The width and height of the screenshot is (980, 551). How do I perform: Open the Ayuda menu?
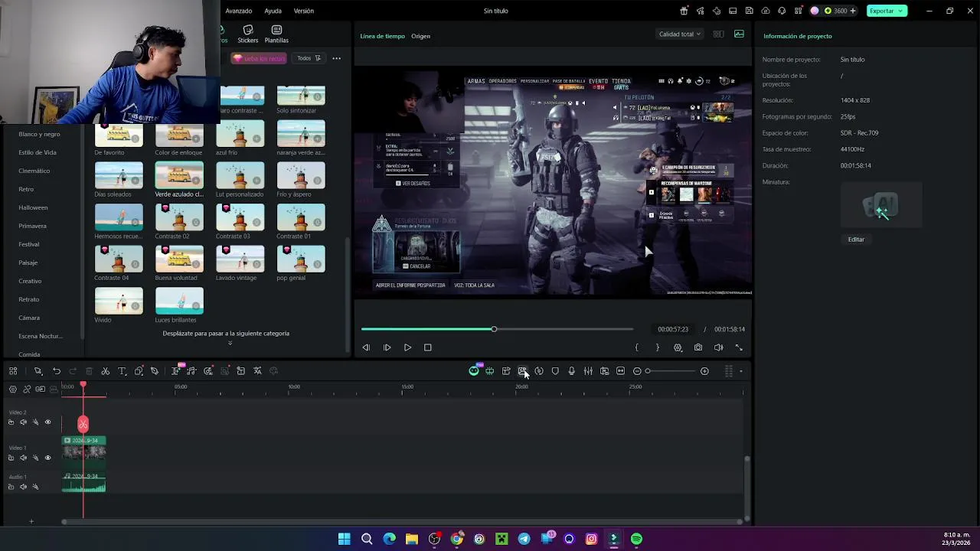point(273,11)
